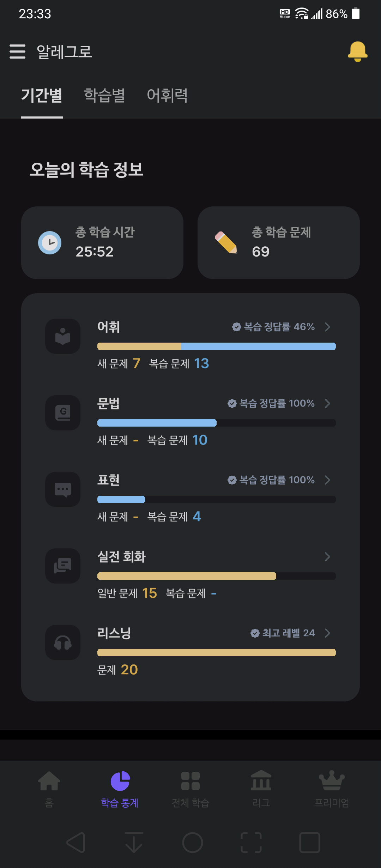Expand the 어휘 row chevron
The image size is (381, 868).
(x=327, y=327)
